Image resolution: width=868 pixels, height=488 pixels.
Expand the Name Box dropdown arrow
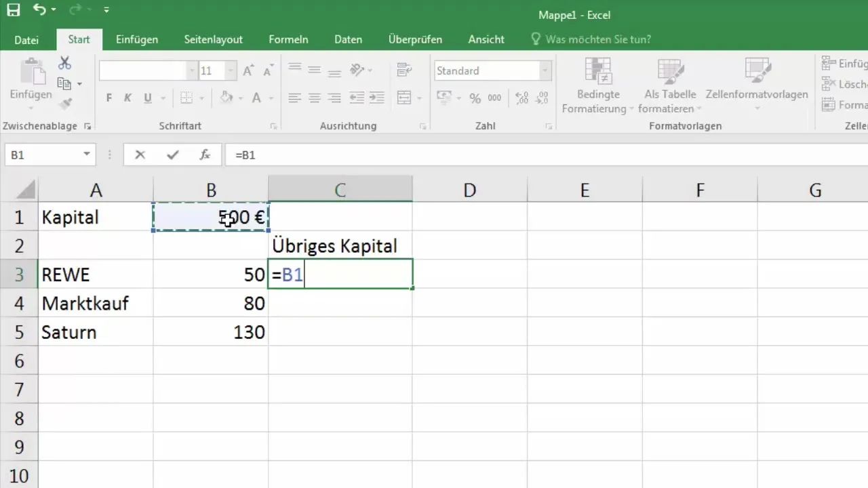coord(87,155)
